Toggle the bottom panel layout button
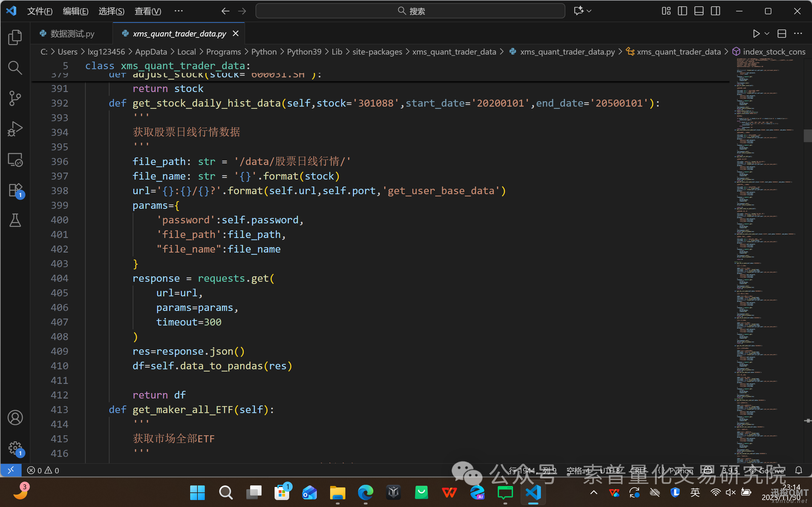The image size is (812, 507). point(699,11)
